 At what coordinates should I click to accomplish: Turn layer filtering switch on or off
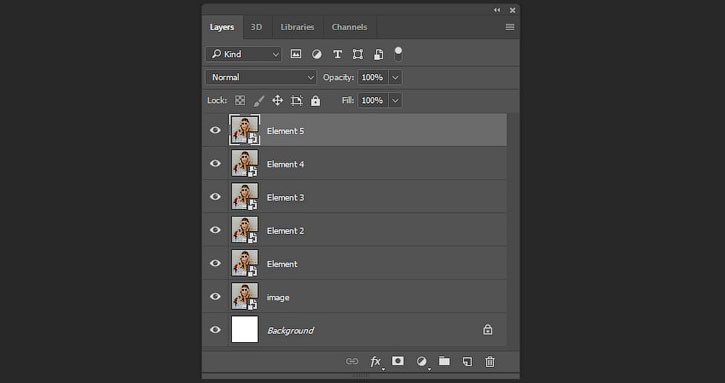398,54
